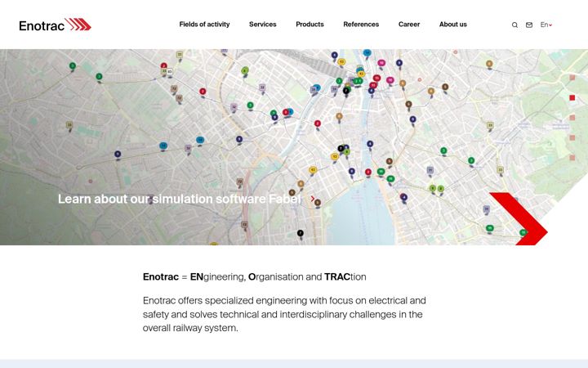
Task: Click the 'ENgineering, Organisation and TRACtion' heading
Action: point(255,277)
